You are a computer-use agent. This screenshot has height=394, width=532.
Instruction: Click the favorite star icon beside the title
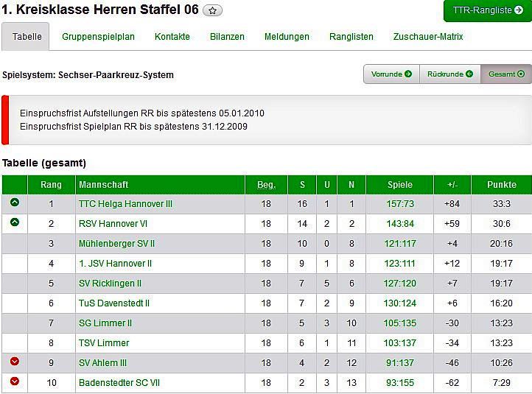click(x=213, y=10)
